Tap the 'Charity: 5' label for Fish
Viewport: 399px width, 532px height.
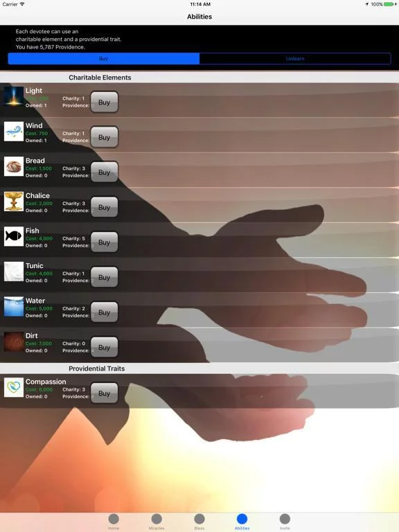pyautogui.click(x=73, y=238)
